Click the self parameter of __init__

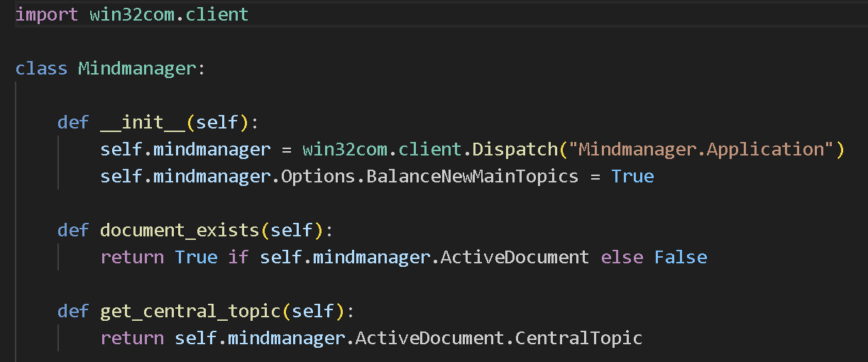[x=217, y=123]
